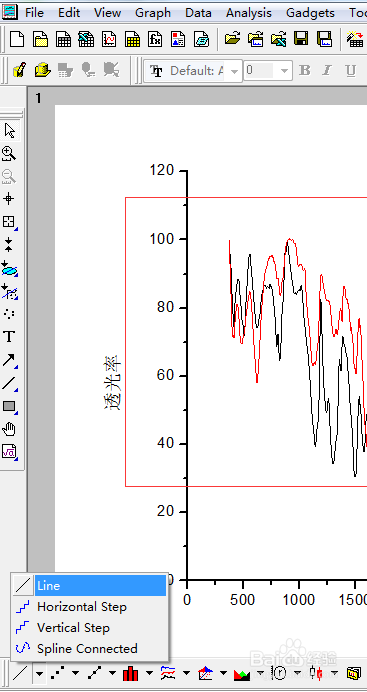Toggle Italic text formatting
The width and height of the screenshot is (367, 692).
(327, 70)
